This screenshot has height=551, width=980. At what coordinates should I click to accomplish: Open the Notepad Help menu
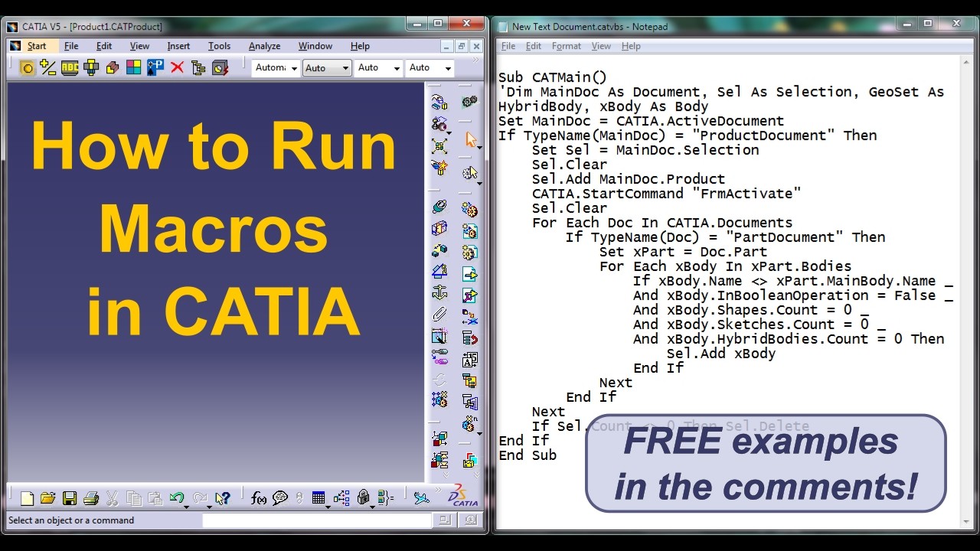(x=631, y=46)
